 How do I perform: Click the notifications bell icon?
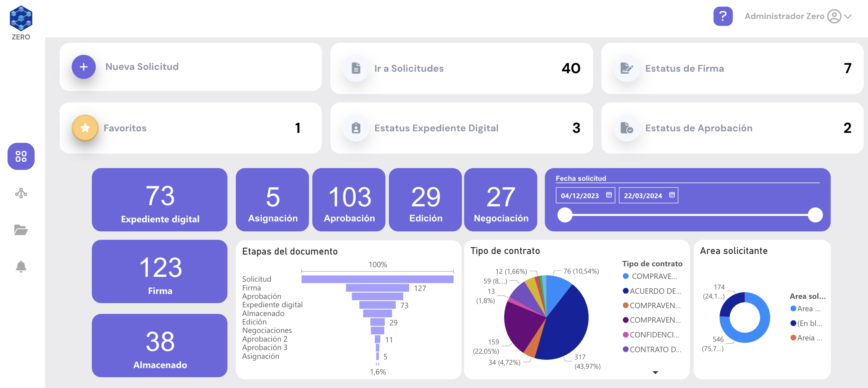(20, 266)
